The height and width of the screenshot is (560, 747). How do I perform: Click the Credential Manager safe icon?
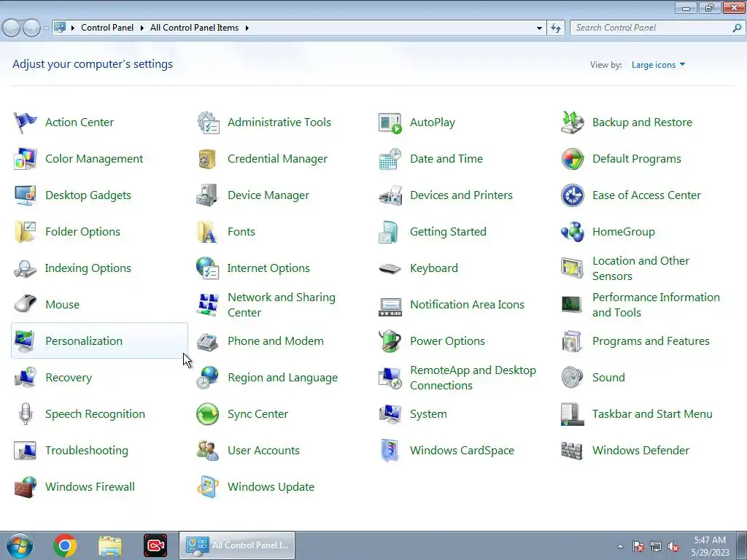tap(208, 158)
